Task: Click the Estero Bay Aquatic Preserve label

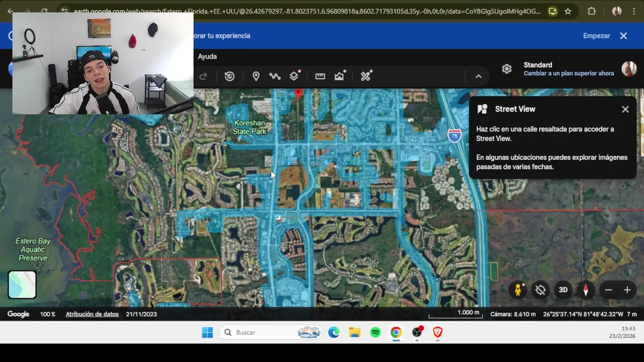Action: (33, 249)
